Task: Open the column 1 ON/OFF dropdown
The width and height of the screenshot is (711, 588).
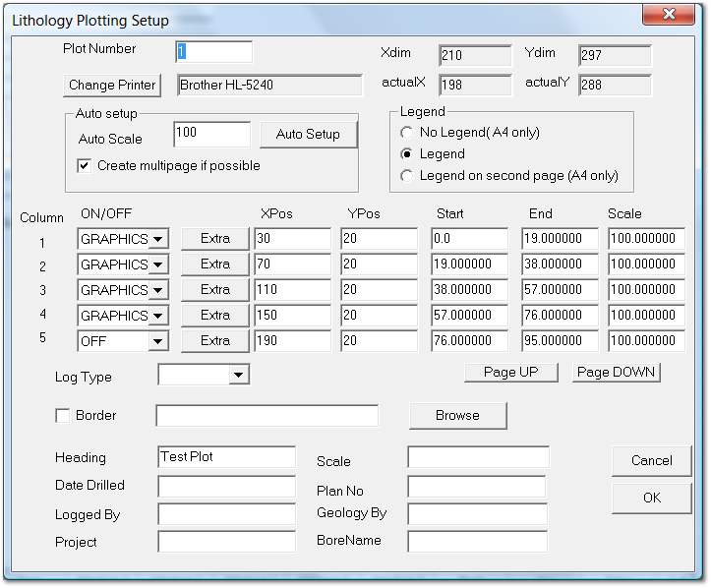Action: 158,239
